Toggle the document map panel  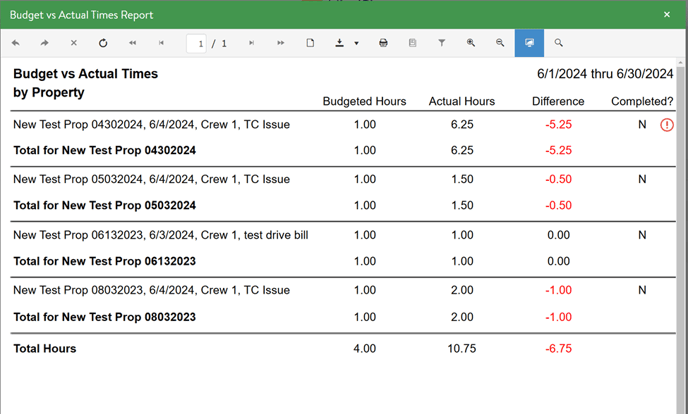[412, 44]
